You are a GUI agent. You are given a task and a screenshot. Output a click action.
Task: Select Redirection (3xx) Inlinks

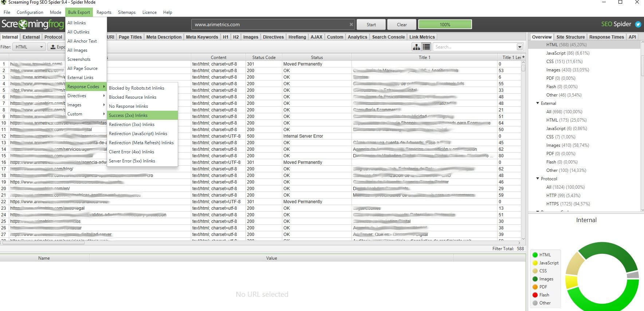(142, 125)
